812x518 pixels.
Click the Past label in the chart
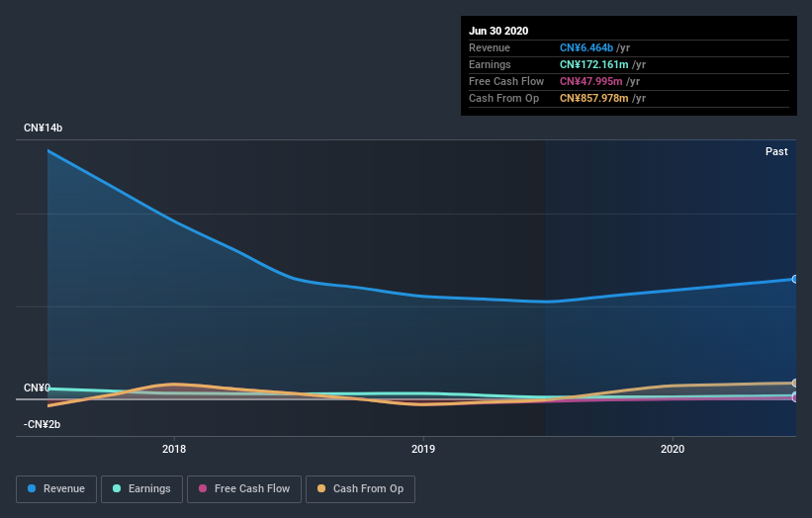[x=776, y=151]
